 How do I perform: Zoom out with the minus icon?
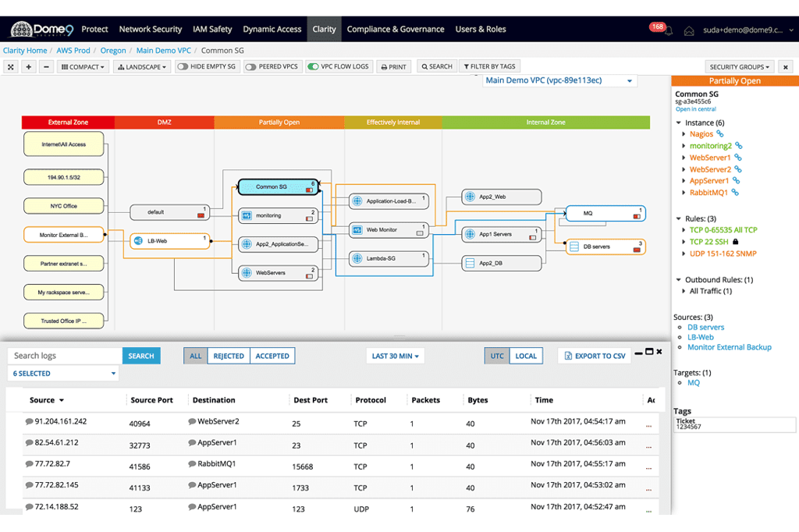pos(46,67)
